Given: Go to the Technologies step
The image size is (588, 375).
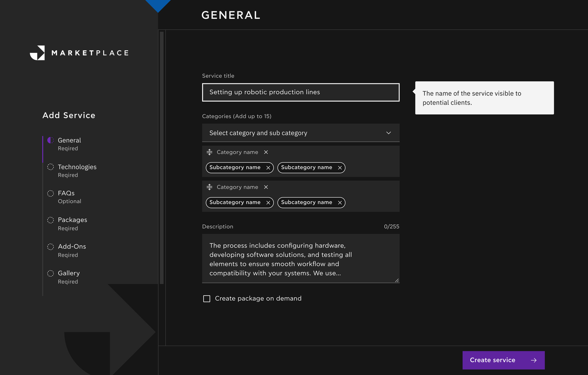Looking at the screenshot, I should coord(77,167).
